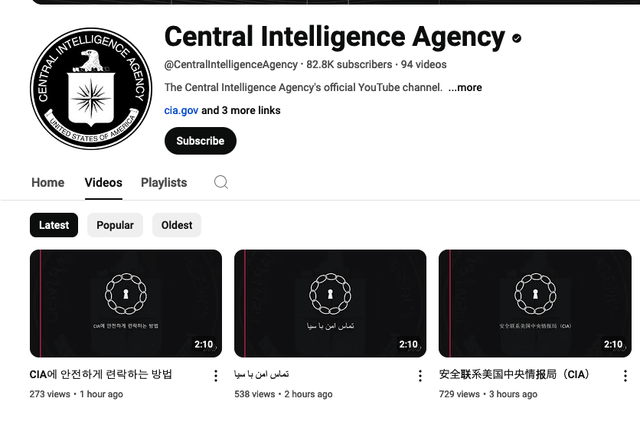Subscribe to the Central Intelligence Agency channel

(x=200, y=141)
